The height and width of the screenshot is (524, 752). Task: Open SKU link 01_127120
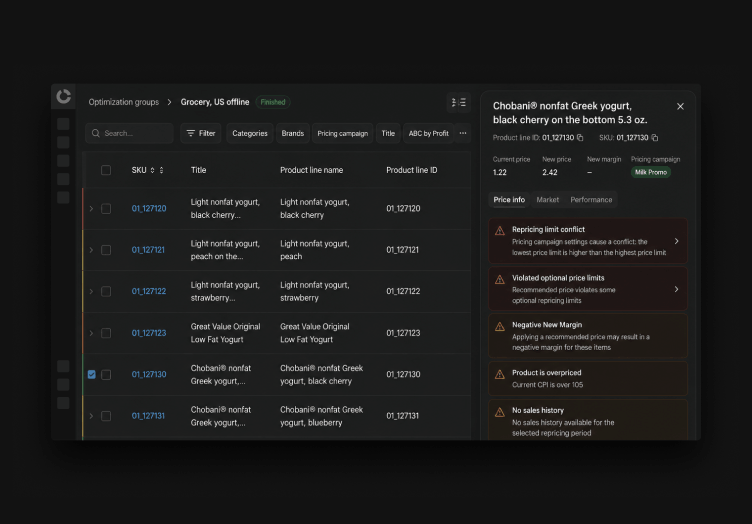(x=149, y=209)
